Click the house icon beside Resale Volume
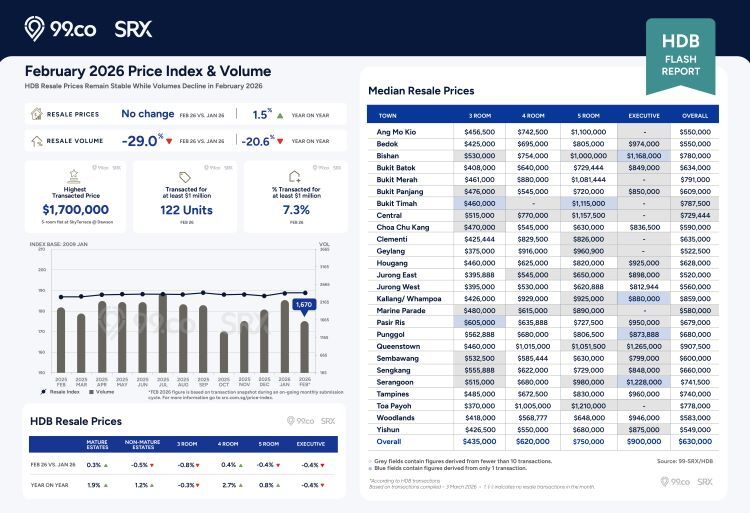Screen dimensions: 750x513 click(36, 141)
